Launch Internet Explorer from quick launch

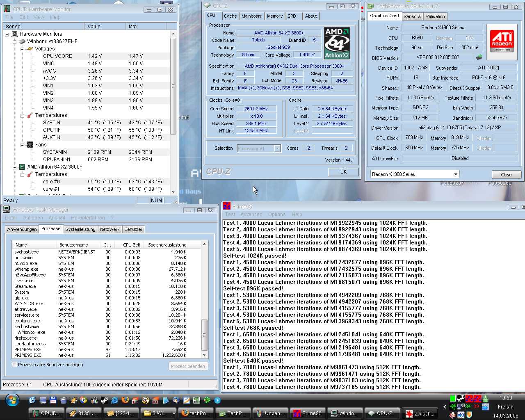coord(114,400)
